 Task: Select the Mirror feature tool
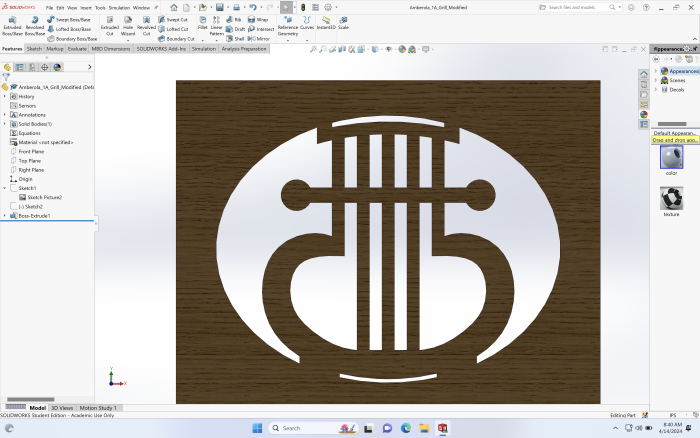click(260, 39)
